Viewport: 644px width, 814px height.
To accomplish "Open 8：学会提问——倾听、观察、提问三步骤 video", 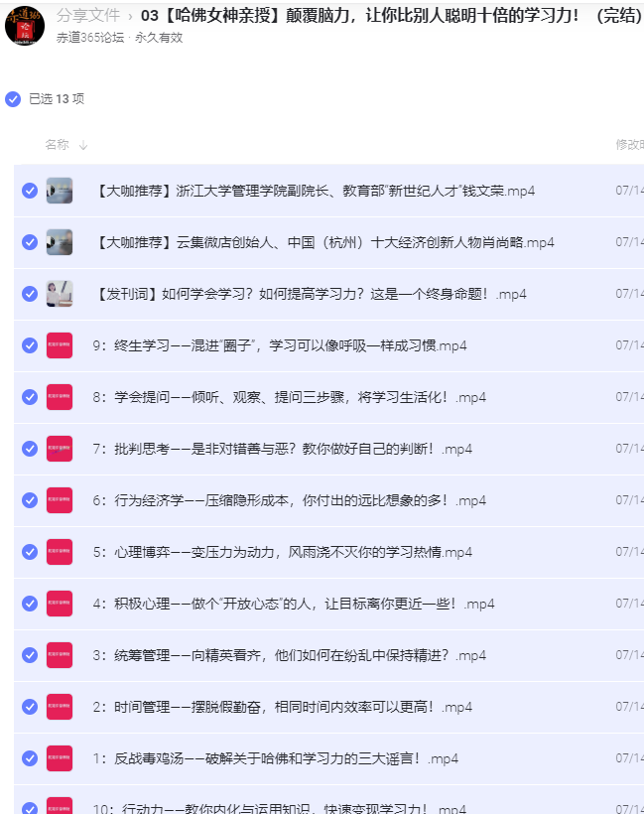I will pyautogui.click(x=290, y=398).
